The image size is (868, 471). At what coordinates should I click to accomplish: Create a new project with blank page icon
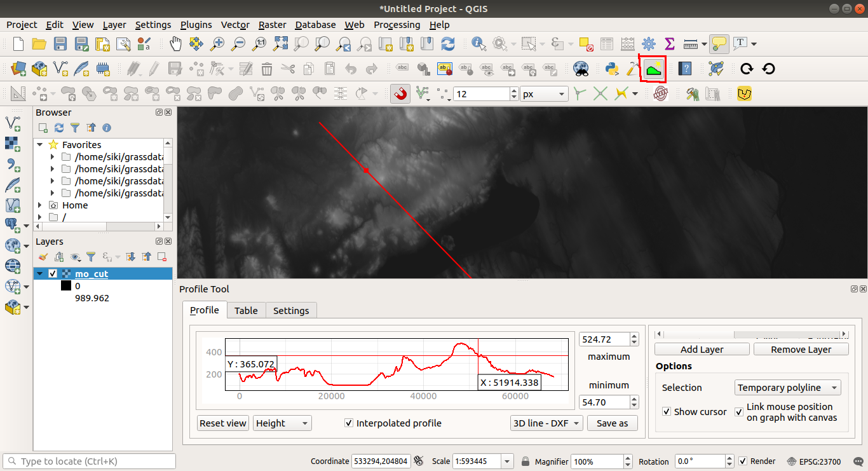click(18, 44)
